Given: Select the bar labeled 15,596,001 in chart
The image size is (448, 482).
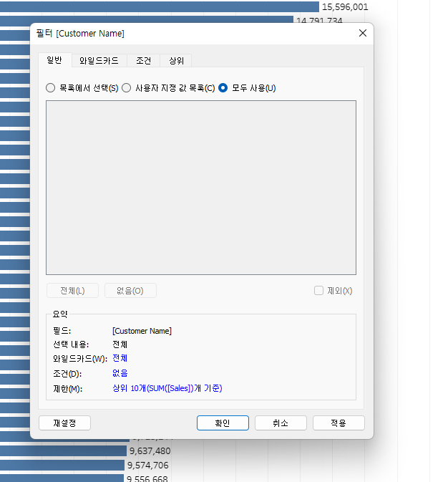Looking at the screenshot, I should 160,6.
